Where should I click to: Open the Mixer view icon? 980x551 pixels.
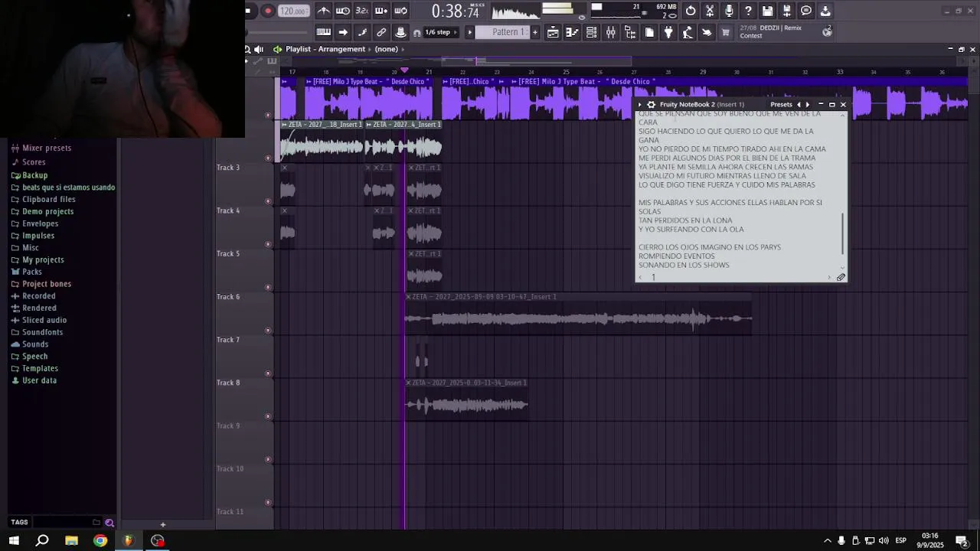point(610,32)
